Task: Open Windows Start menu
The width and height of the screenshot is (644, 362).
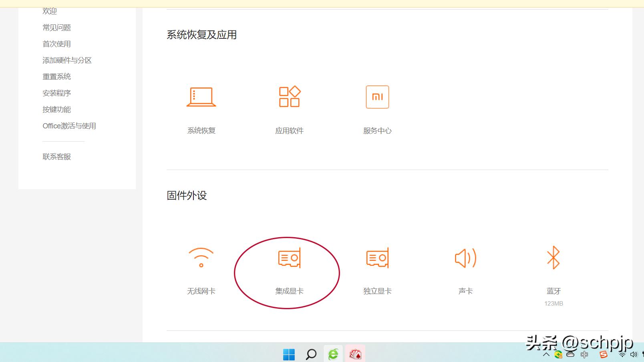Action: pos(289,354)
